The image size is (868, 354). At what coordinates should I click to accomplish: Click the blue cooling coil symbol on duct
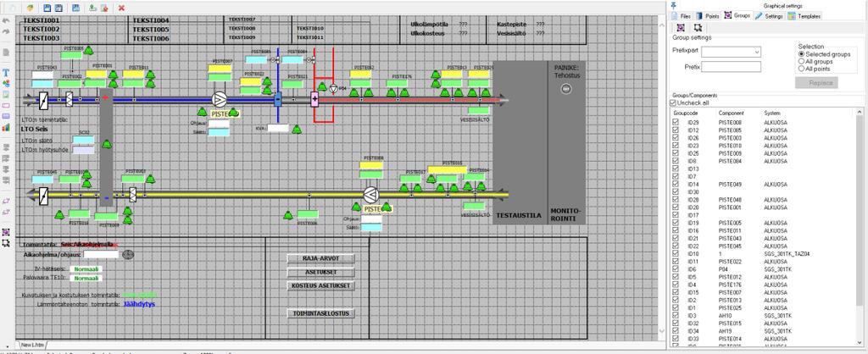point(278,100)
